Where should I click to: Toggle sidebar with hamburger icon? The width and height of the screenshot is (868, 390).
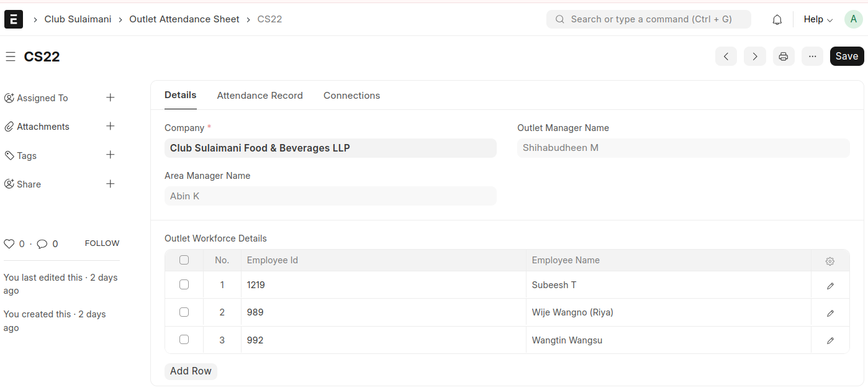[10, 57]
